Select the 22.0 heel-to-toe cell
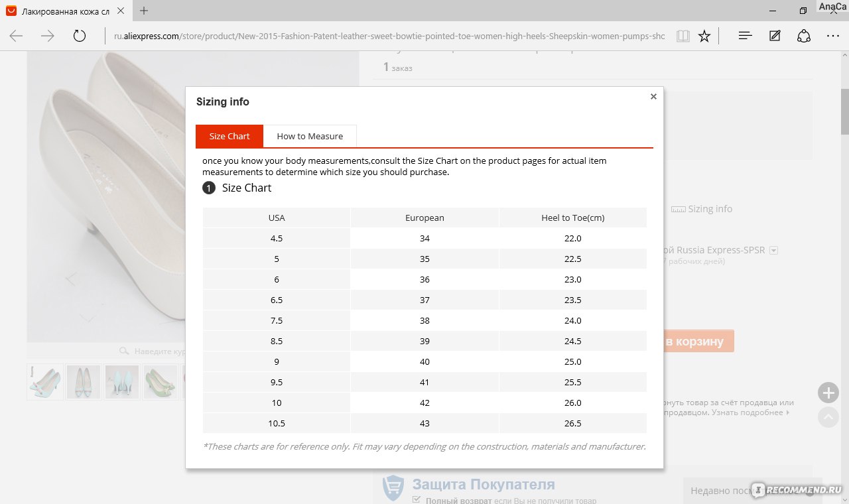The height and width of the screenshot is (504, 849). pos(573,238)
